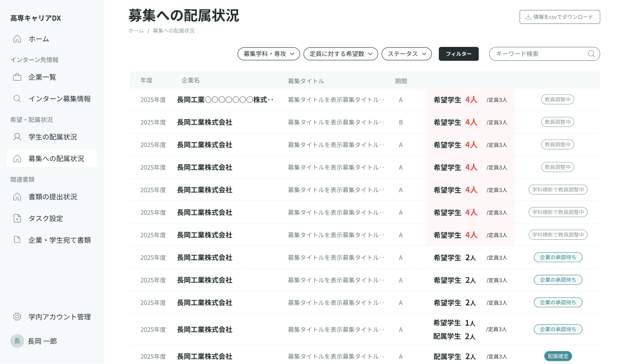The image size is (624, 364).
Task: Expand the 募集学科・専攻 dropdown
Action: tap(269, 54)
